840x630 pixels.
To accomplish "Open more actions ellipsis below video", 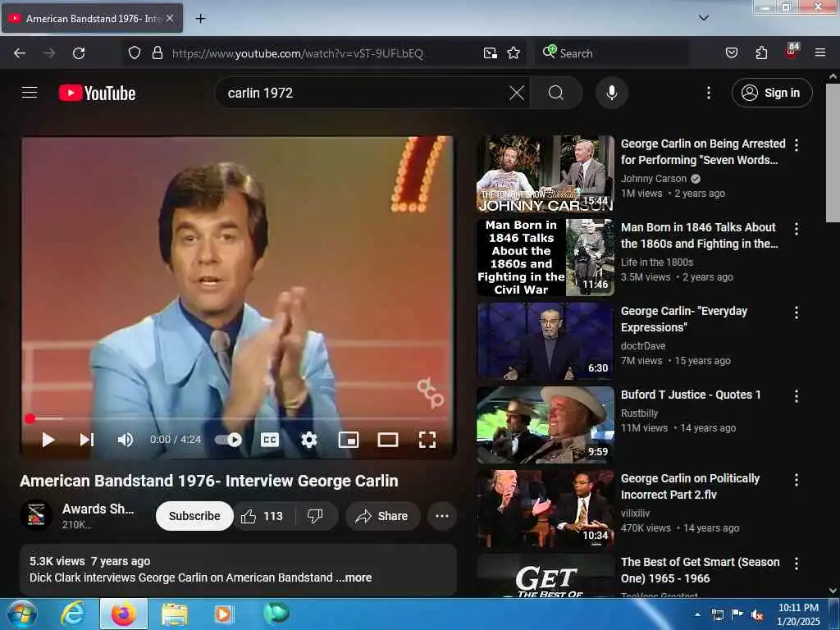I will pyautogui.click(x=442, y=516).
